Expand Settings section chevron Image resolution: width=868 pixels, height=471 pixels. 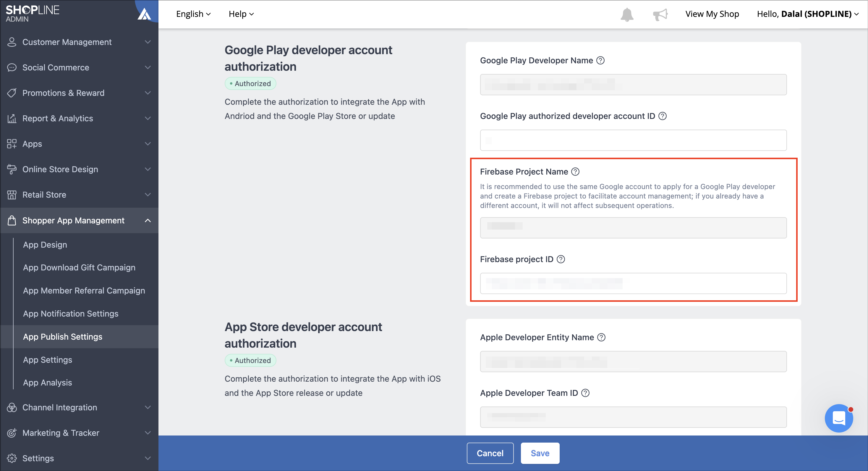click(x=148, y=458)
